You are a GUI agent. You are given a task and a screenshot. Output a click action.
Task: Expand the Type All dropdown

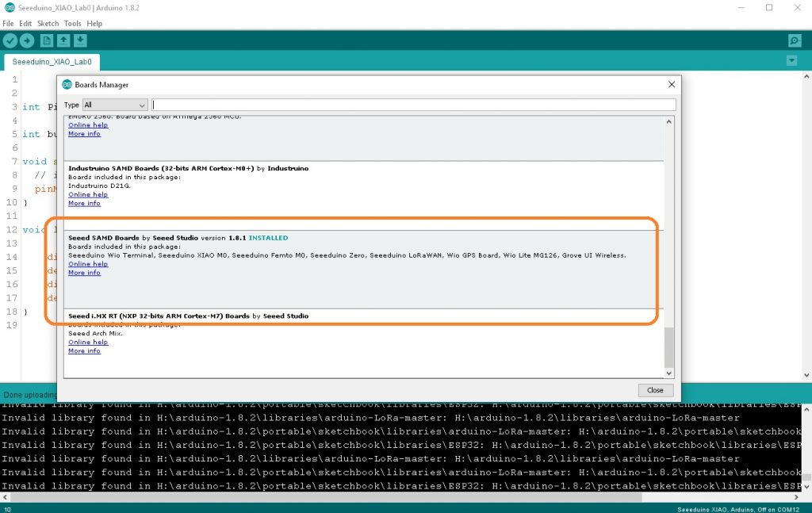[x=115, y=105]
